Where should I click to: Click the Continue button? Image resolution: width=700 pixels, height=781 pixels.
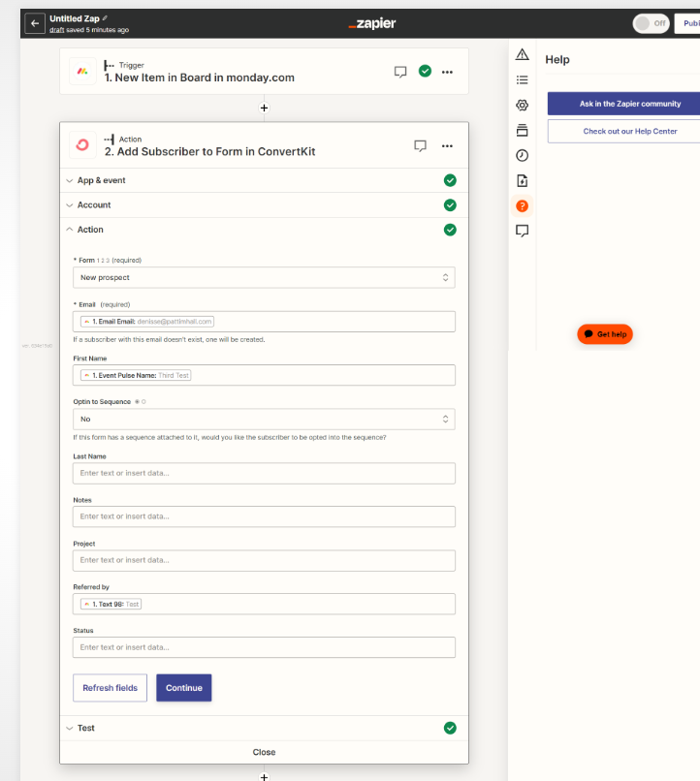click(184, 688)
